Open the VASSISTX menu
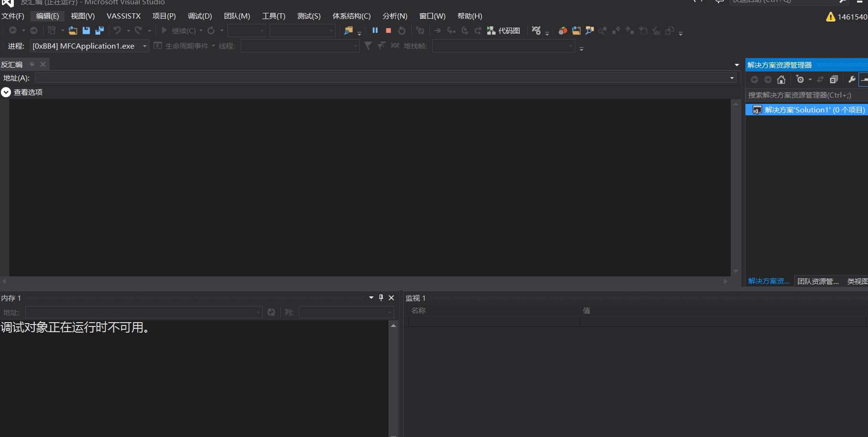Screen dimensions: 868x437 pos(124,16)
